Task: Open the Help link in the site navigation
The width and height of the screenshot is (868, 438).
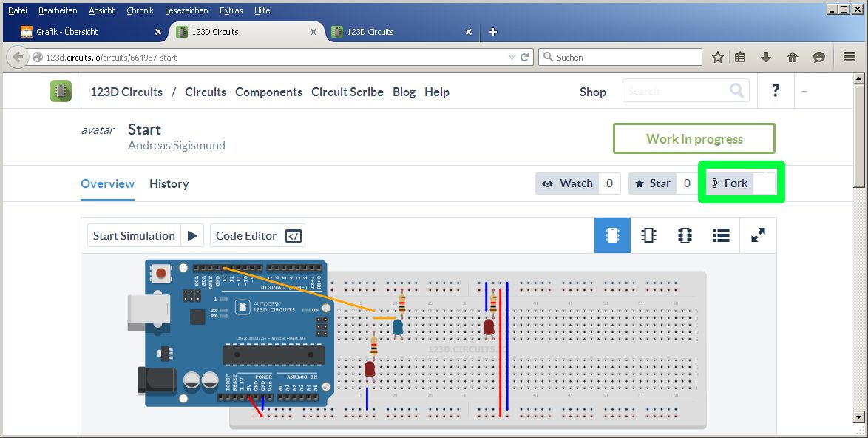Action: click(437, 92)
